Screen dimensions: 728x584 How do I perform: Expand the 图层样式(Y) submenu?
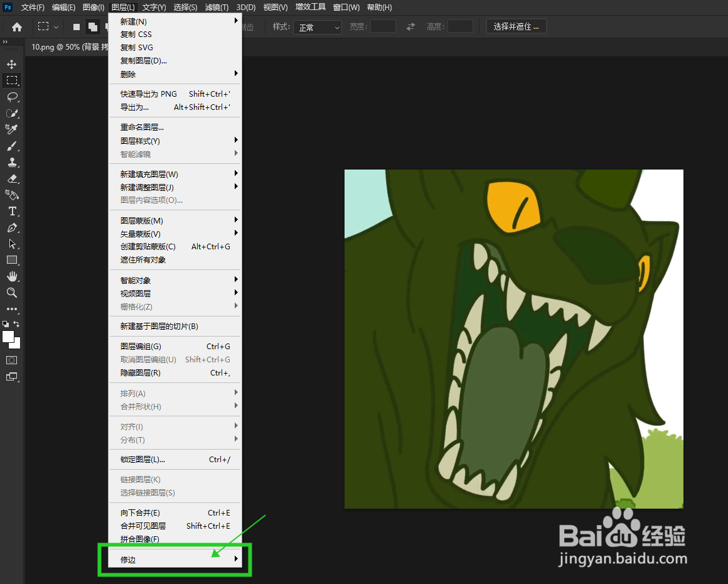coord(175,141)
